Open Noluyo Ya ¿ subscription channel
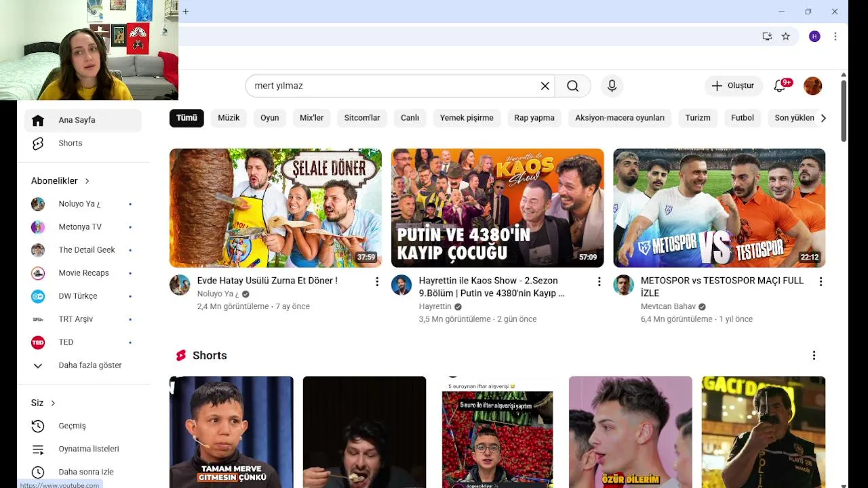Screen dimensions: 868x488 [83, 204]
